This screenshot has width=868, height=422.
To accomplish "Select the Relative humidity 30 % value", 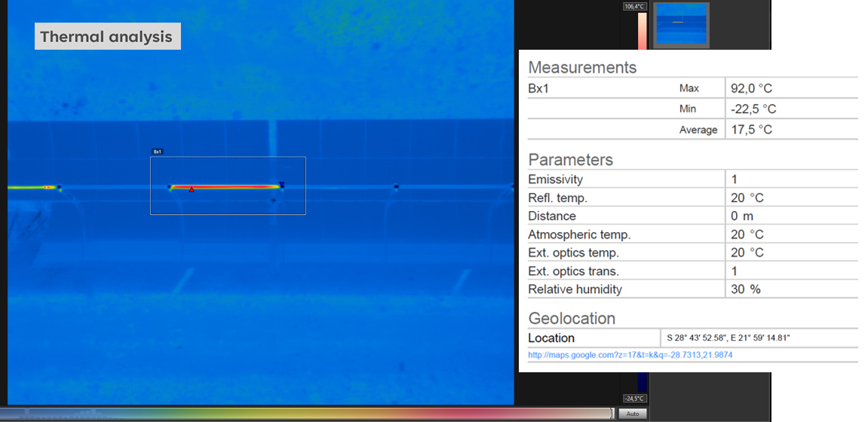I will point(746,289).
